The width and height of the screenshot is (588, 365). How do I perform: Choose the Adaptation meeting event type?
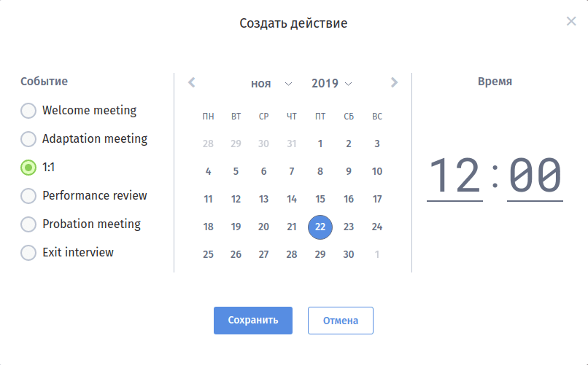coord(28,139)
